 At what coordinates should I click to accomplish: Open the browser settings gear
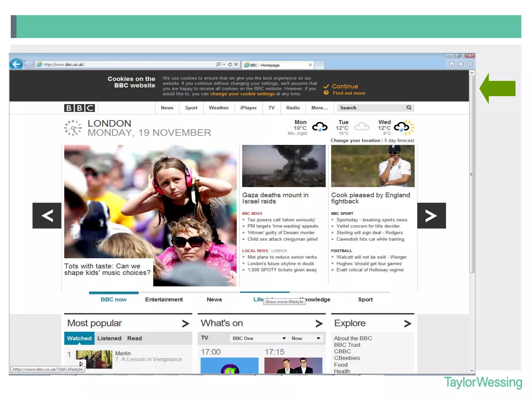[x=470, y=64]
